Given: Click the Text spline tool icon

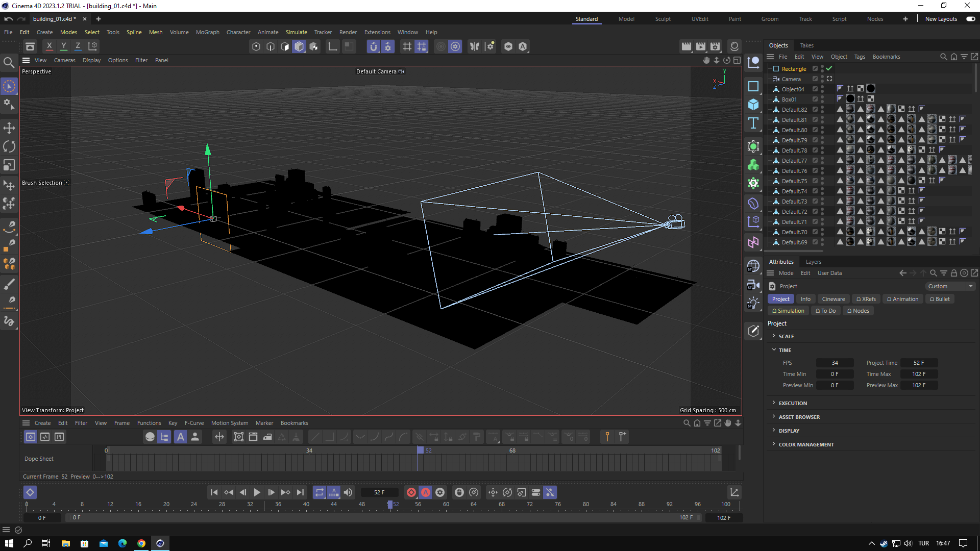Looking at the screenshot, I should [x=753, y=123].
